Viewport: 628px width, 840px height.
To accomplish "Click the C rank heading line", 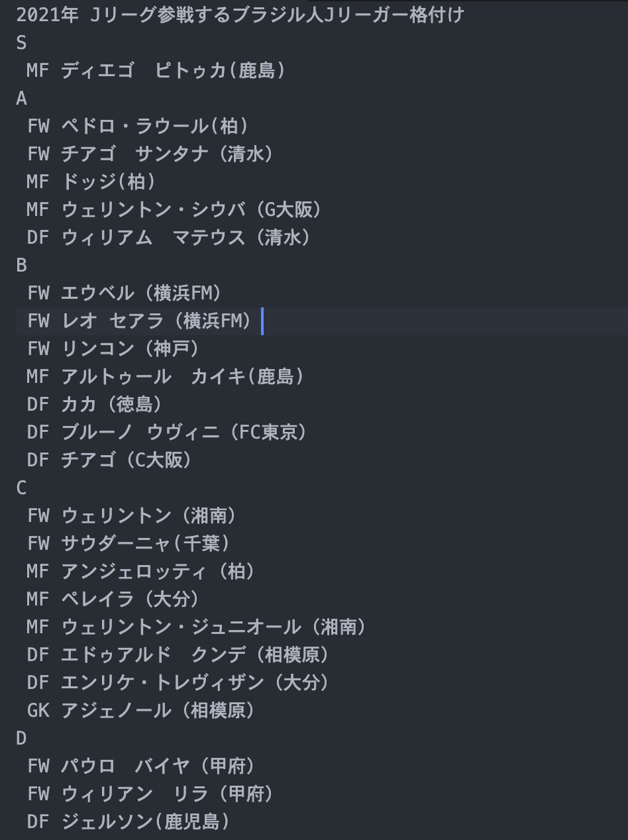I will 22,488.
